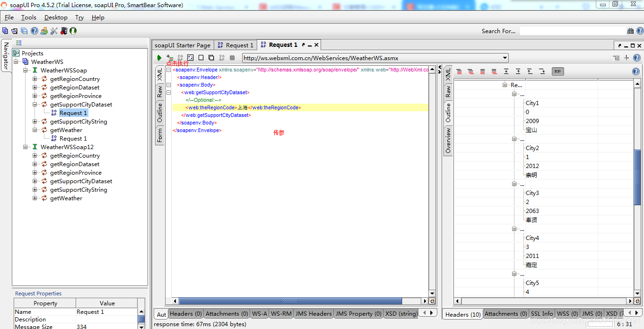Switch to the inactive Request 1 tab

(235, 45)
